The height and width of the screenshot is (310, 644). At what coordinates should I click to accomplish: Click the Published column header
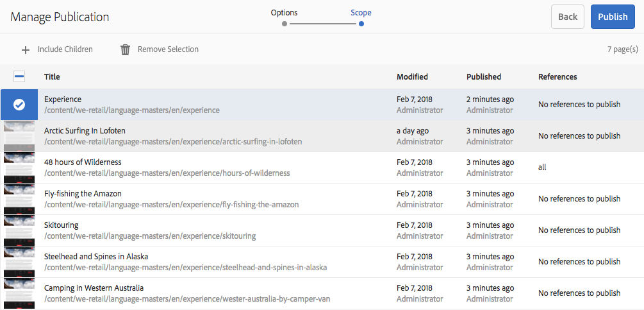(484, 77)
